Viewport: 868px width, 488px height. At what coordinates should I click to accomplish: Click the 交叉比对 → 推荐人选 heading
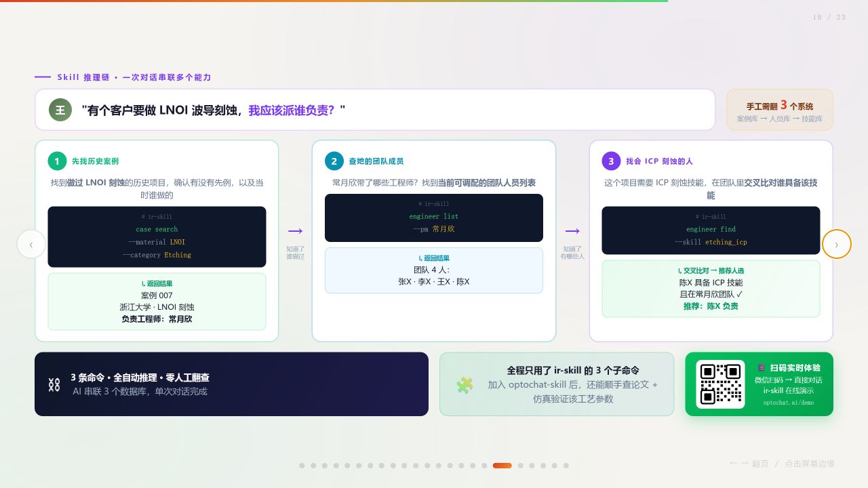click(x=711, y=270)
